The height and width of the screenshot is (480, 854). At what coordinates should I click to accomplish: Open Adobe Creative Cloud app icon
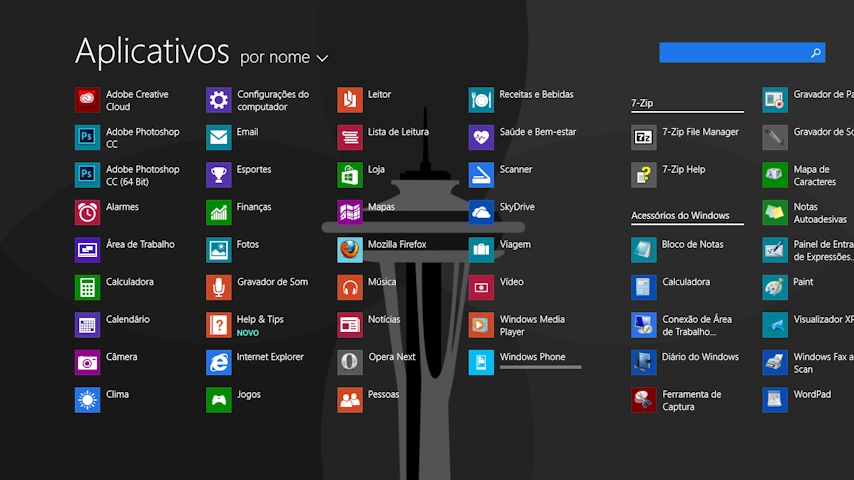87,100
